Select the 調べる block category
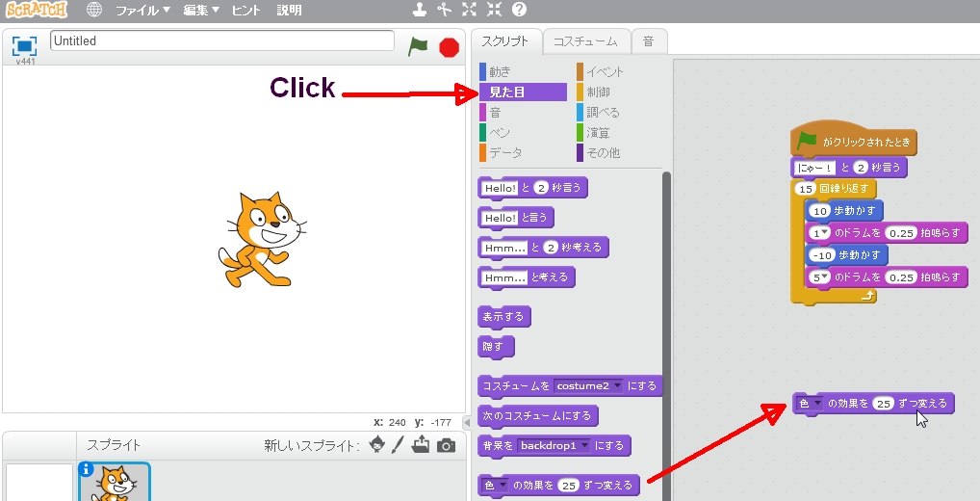 pyautogui.click(x=619, y=113)
